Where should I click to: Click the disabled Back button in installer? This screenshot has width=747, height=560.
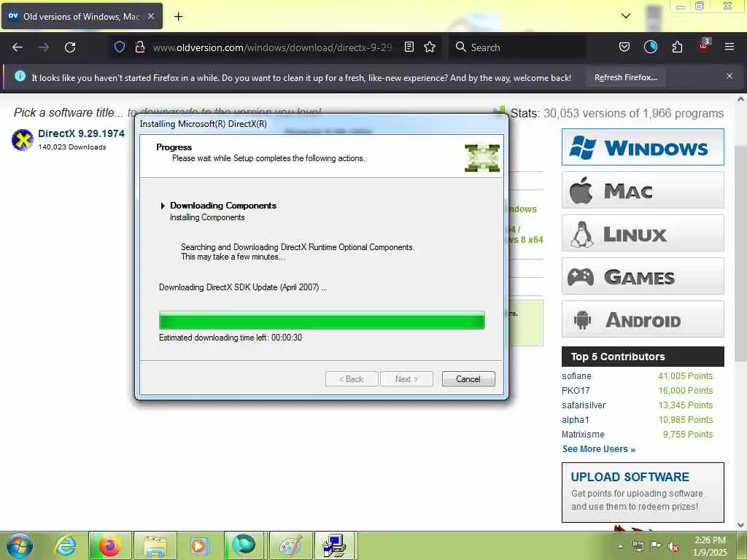coord(352,379)
